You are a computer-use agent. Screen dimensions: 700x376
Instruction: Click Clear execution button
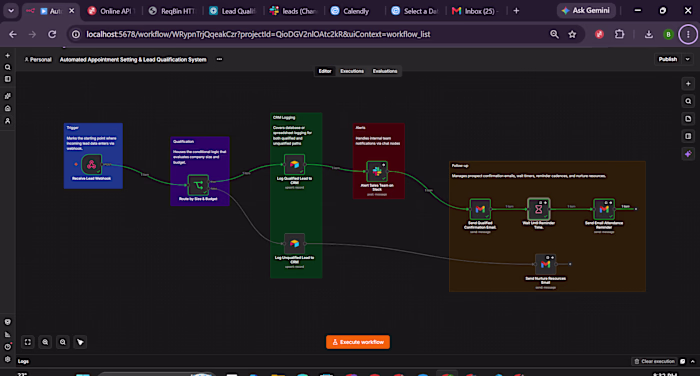tap(654, 361)
